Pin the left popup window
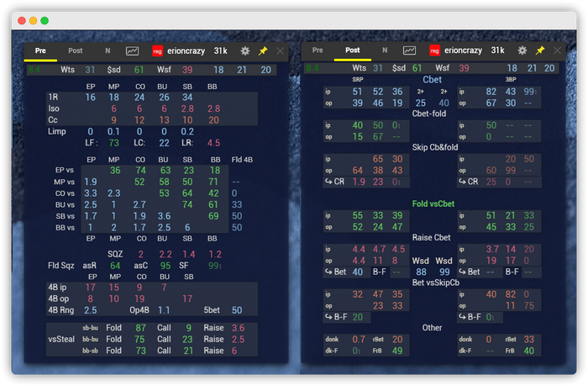Image resolution: width=588 pixels, height=386 pixels. tap(263, 51)
